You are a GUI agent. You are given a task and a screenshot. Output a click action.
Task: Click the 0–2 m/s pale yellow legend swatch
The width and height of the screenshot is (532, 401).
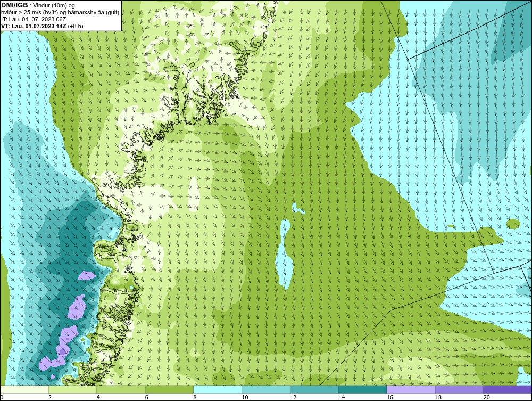(x=24, y=389)
